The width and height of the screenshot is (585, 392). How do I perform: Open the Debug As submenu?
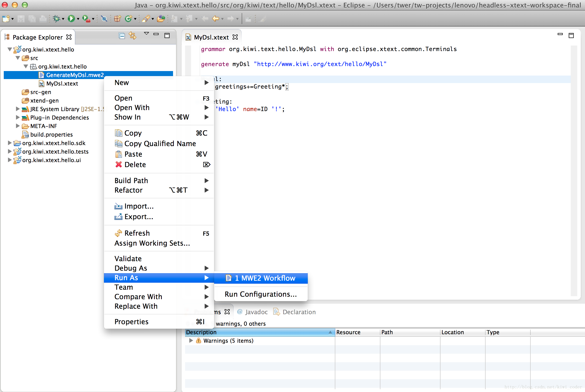click(159, 268)
